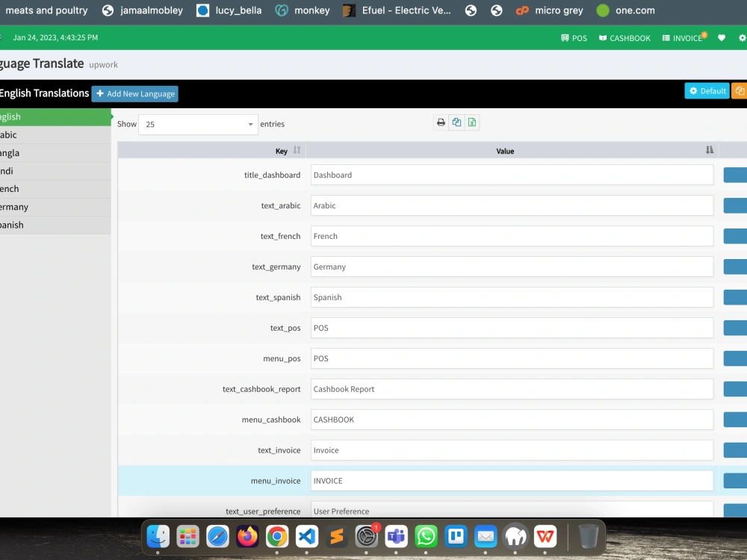
Task: Click the Excel export icon above the table
Action: 471,123
